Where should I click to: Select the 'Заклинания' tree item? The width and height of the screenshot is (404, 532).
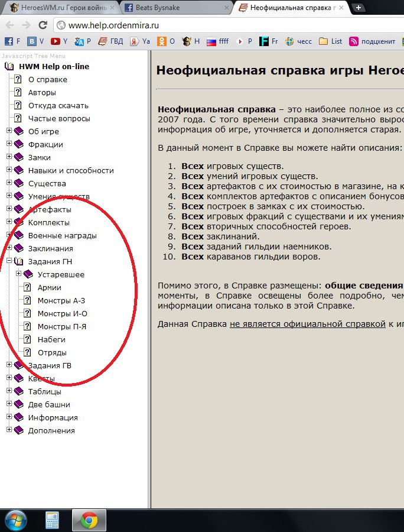[51, 248]
